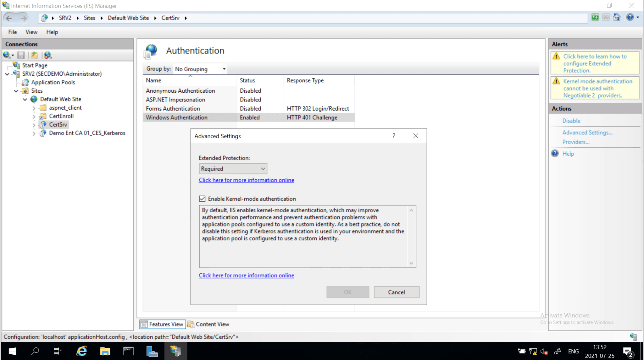Click the Delete Connection icon in Connections toolbar

(48, 55)
